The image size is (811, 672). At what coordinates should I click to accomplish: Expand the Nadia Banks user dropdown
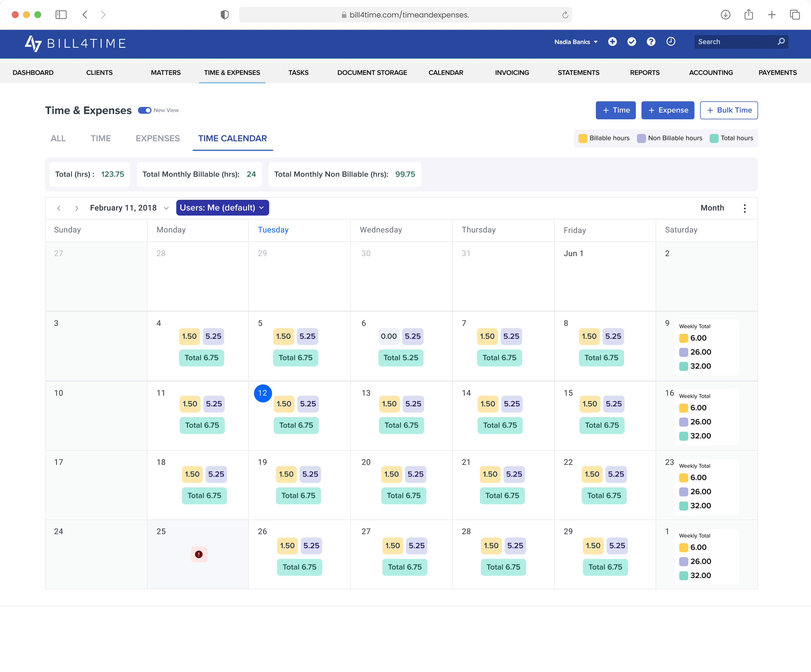click(x=576, y=42)
